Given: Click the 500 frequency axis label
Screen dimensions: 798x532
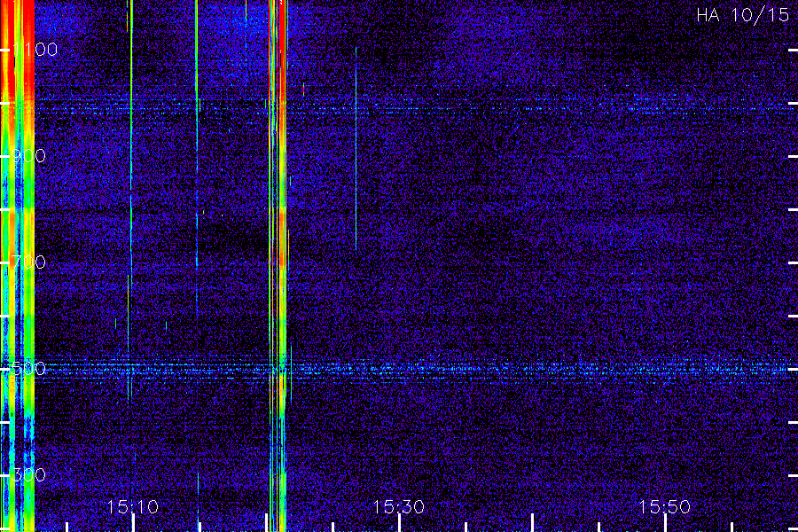Looking at the screenshot, I should 28,369.
